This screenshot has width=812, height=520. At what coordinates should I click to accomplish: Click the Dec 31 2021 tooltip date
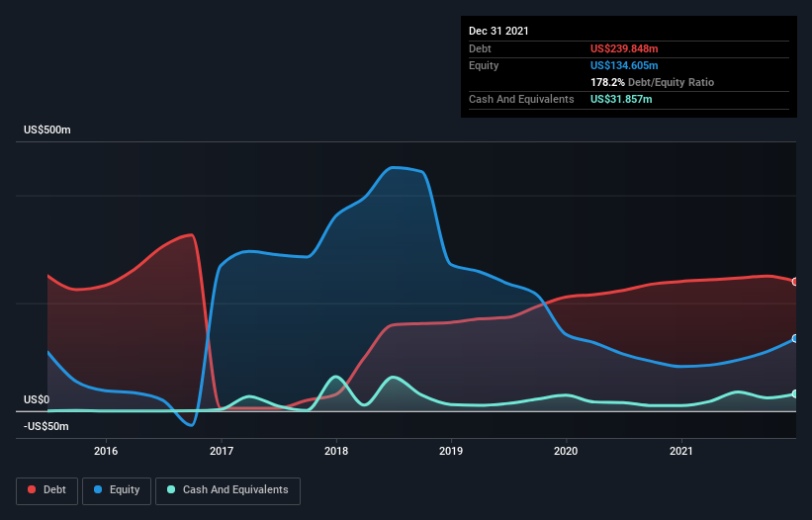[498, 31]
